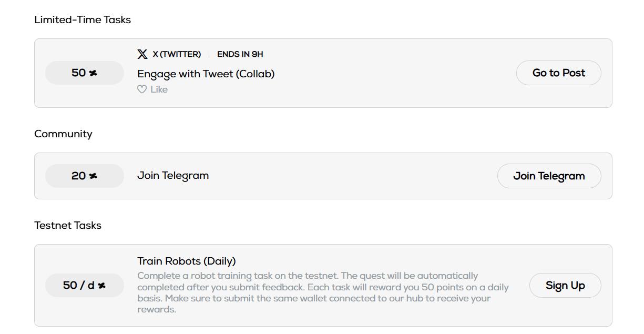Image resolution: width=644 pixels, height=334 pixels.
Task: Open the Train Robots (Daily) task title
Action: tap(186, 261)
